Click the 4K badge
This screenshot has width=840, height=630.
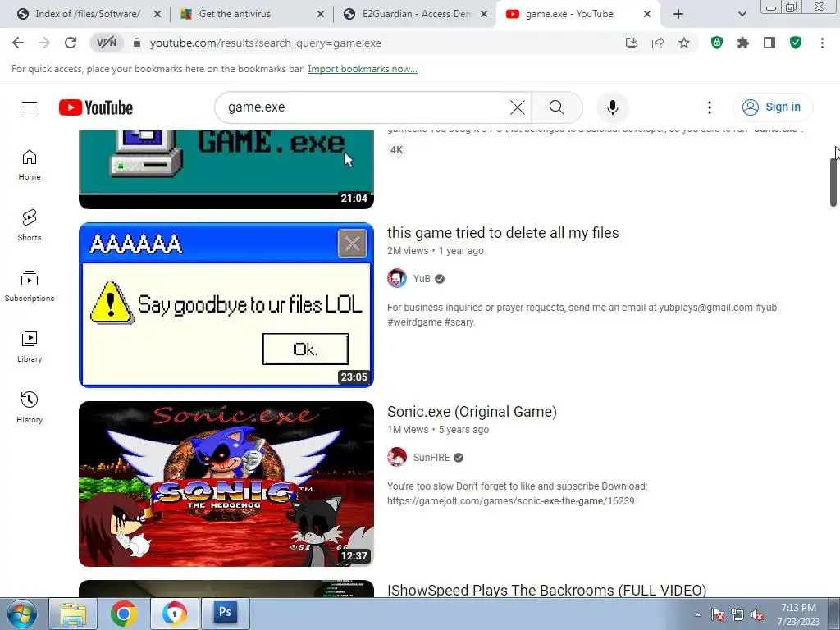[x=396, y=150]
